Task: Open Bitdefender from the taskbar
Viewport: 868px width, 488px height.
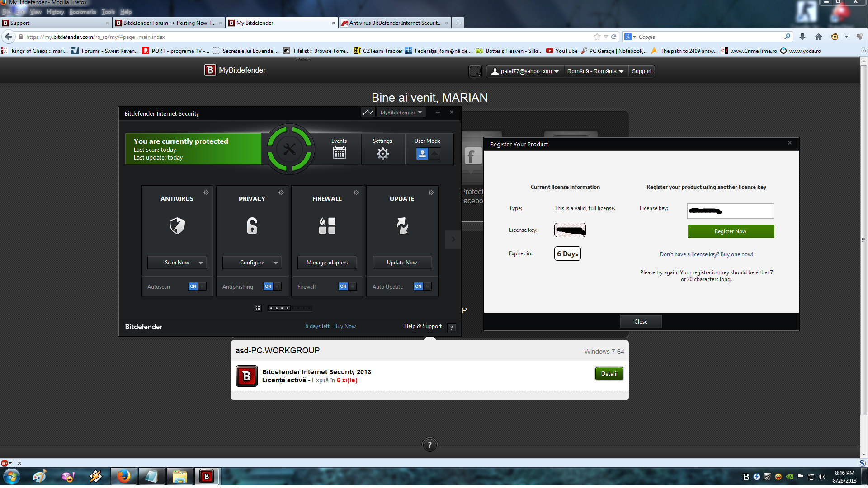Action: [x=207, y=476]
